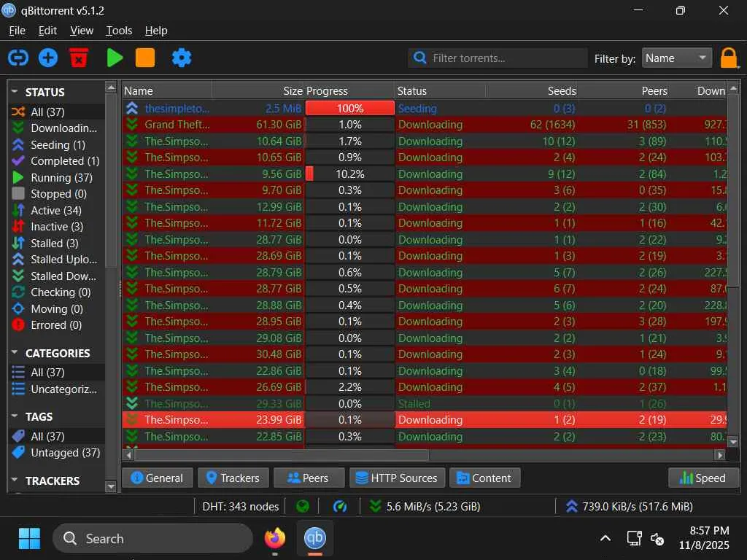Click the 10.2% progress bar

(349, 174)
